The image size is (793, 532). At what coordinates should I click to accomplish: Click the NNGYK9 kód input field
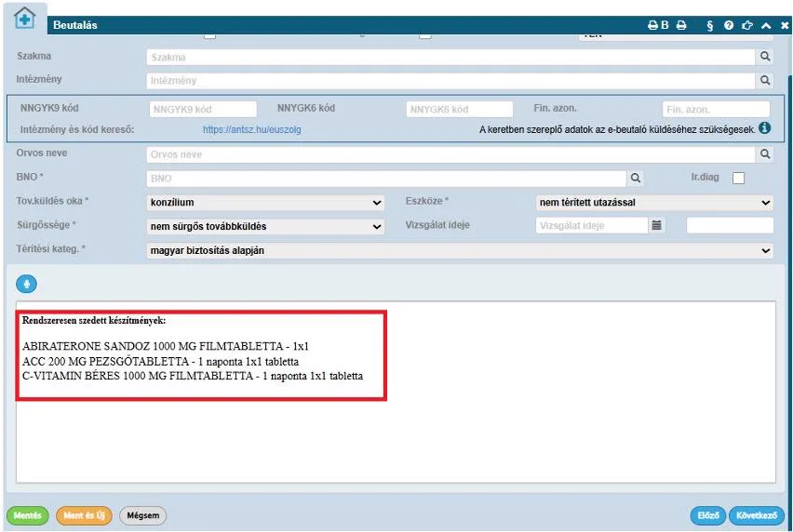(x=203, y=109)
